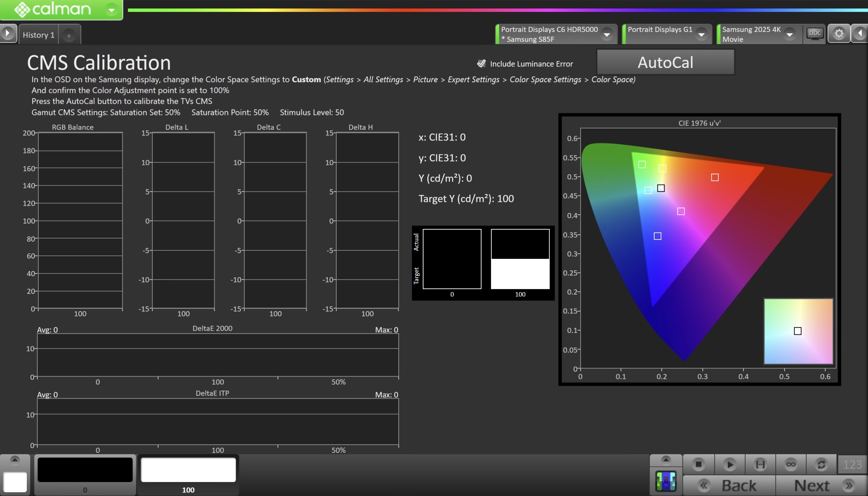
Task: Click the stop measurement icon
Action: (698, 464)
